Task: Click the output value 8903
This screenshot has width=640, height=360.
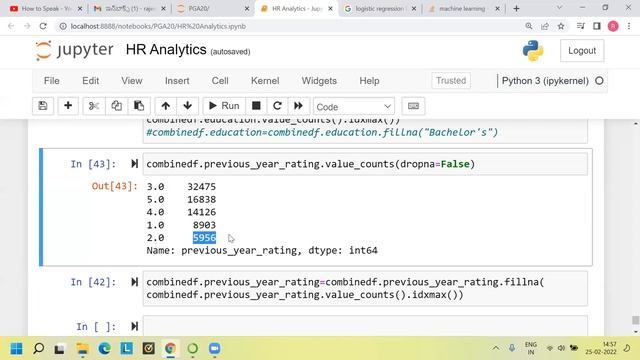Action: 204,225
